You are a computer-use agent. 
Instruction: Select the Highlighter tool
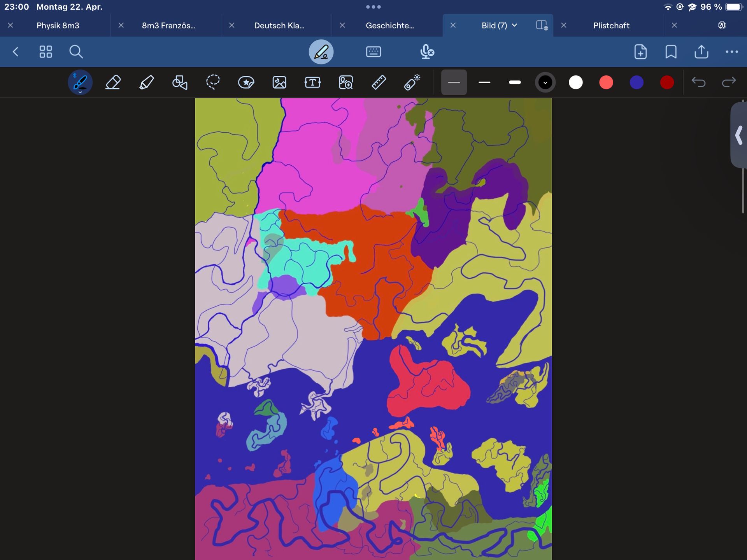[x=146, y=82]
